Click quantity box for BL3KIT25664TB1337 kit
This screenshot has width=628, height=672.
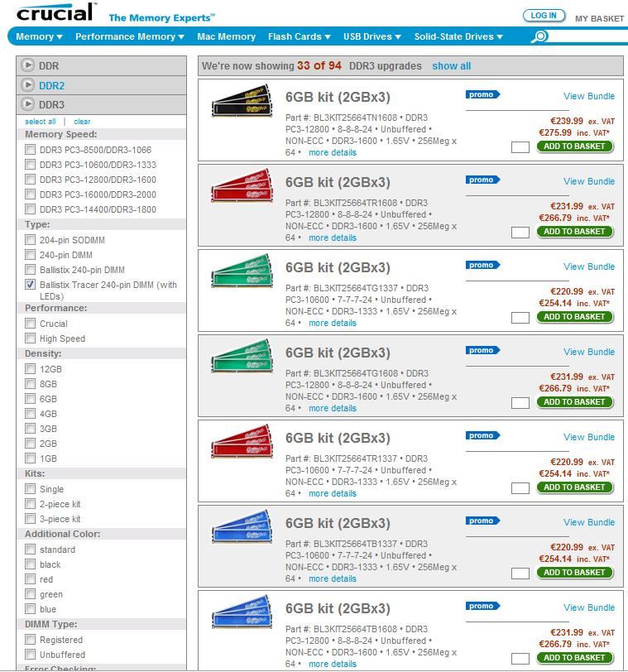click(520, 574)
